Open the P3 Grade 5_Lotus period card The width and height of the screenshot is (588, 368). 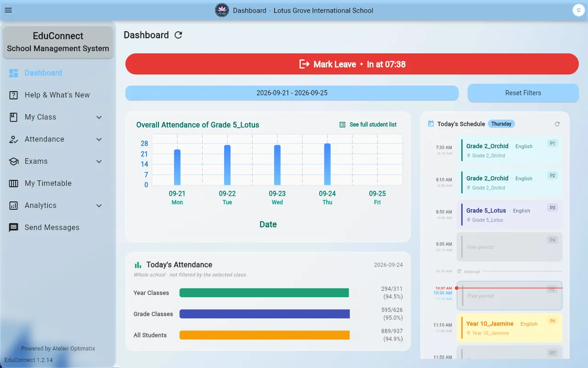click(509, 215)
